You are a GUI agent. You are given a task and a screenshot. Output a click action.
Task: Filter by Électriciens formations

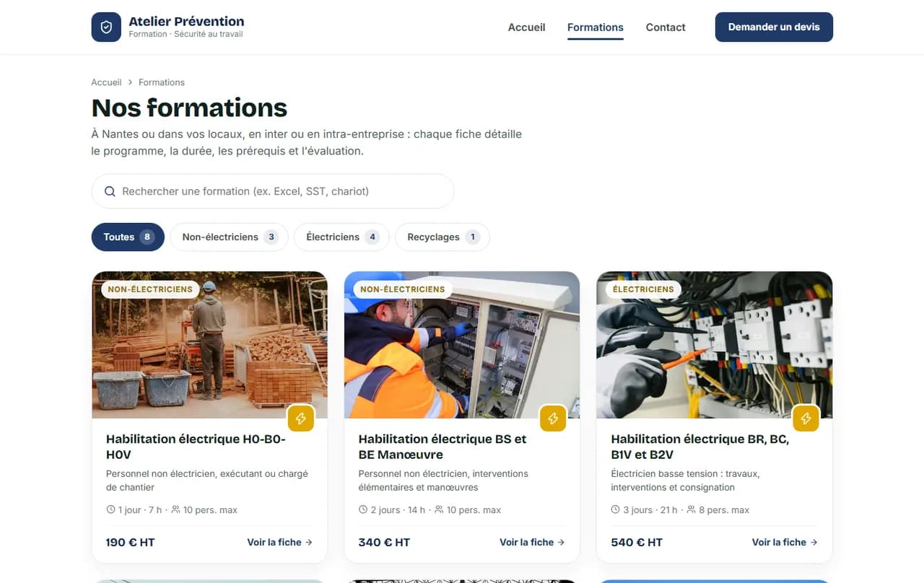pos(342,237)
